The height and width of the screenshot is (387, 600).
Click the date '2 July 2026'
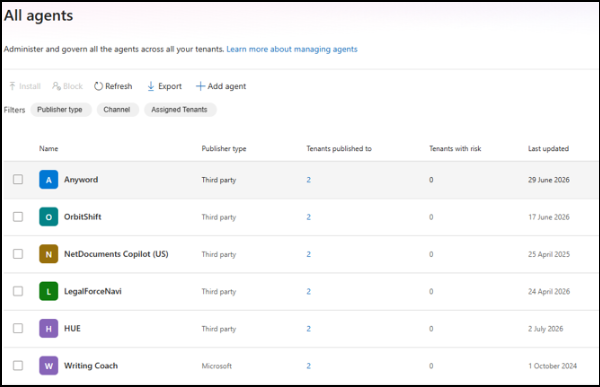point(546,328)
